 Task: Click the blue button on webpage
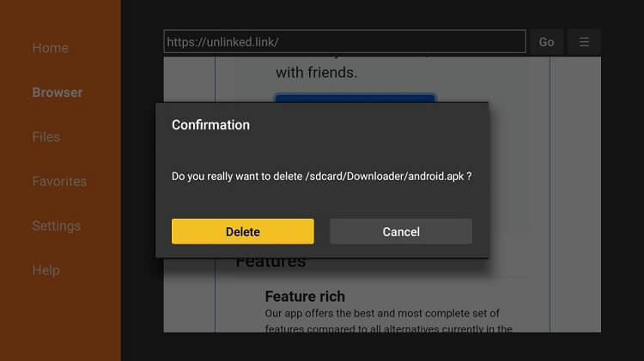355,98
